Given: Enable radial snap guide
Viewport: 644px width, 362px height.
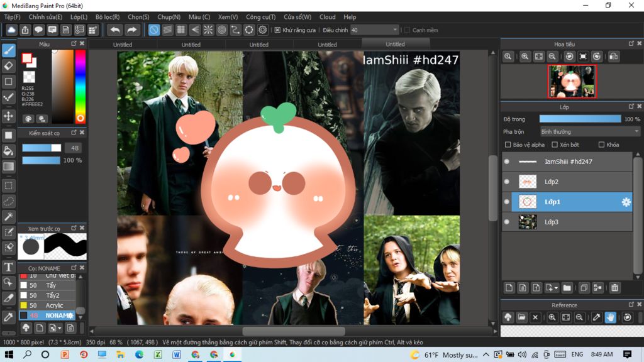Looking at the screenshot, I should tap(208, 30).
